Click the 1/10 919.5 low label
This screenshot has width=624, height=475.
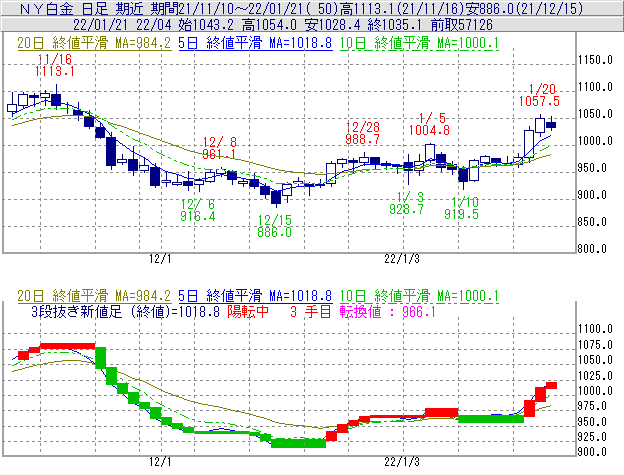pos(462,208)
